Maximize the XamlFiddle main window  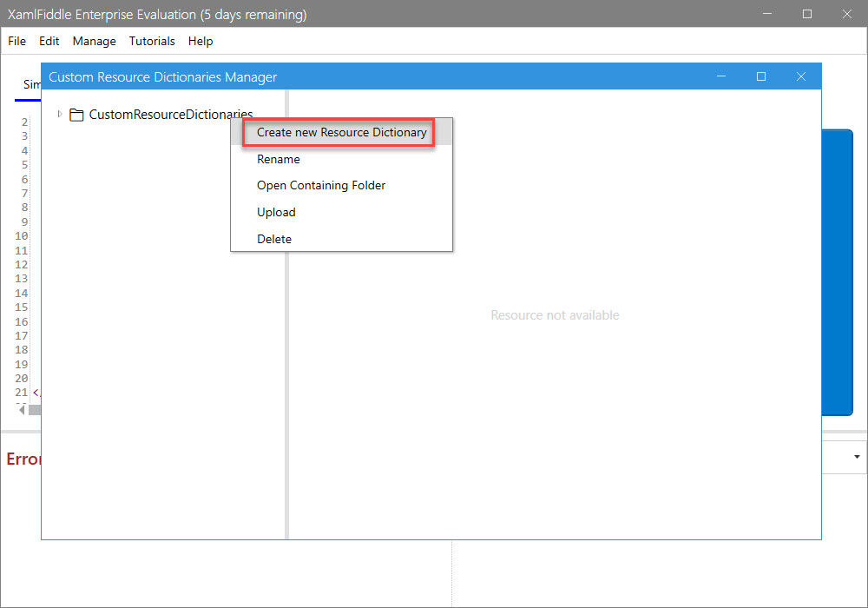coord(807,14)
